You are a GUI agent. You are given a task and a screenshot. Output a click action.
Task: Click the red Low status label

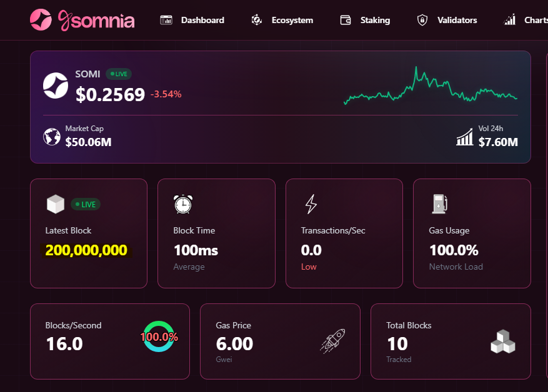coord(309,267)
